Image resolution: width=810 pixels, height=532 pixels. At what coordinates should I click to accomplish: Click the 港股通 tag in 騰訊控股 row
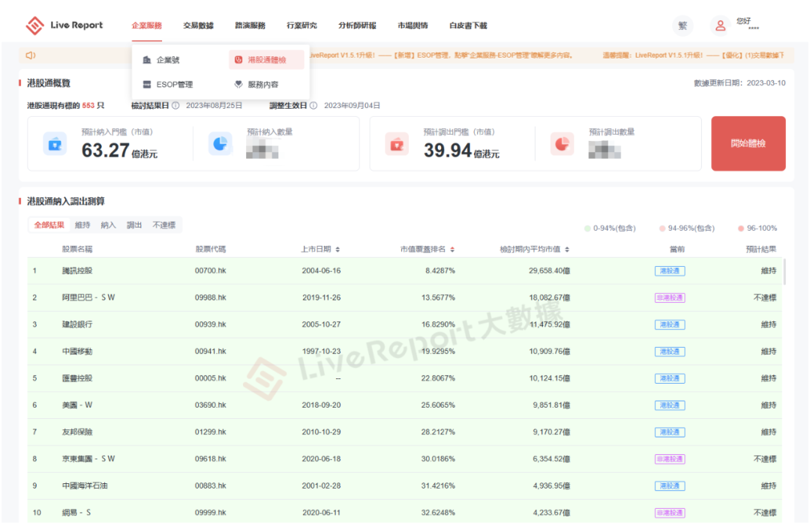(x=670, y=271)
